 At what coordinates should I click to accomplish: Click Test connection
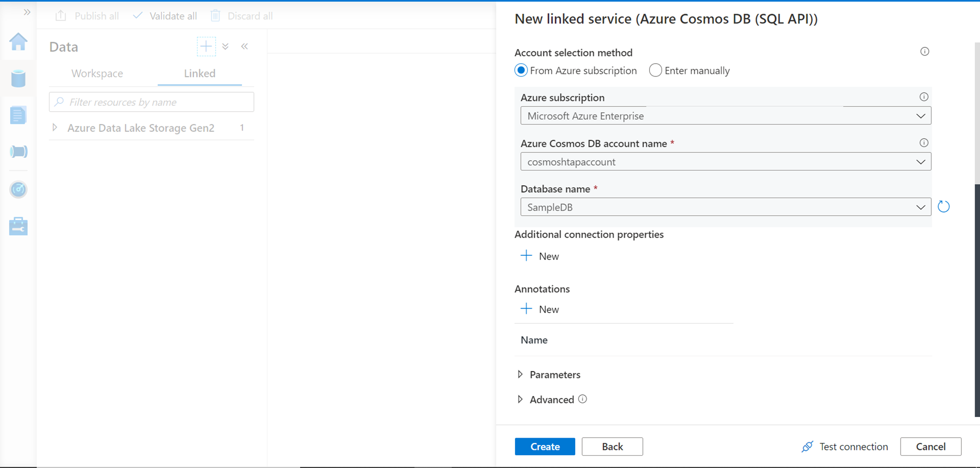click(x=845, y=446)
